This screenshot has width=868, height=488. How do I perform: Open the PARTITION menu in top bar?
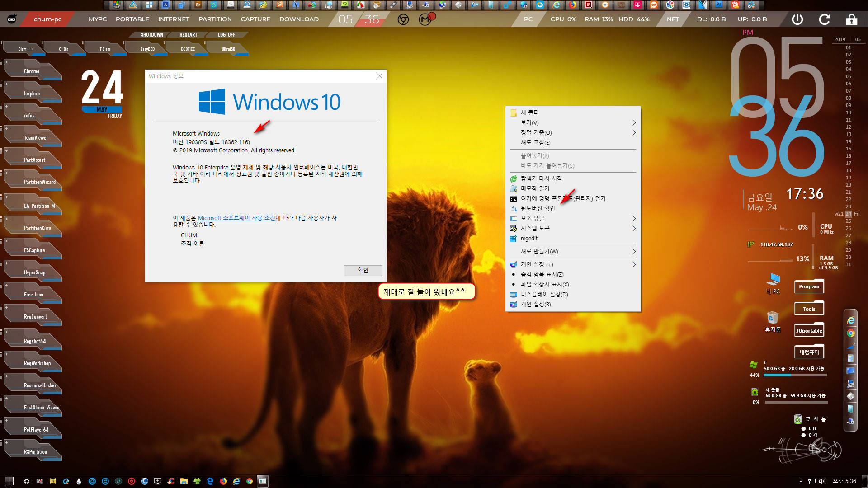click(215, 19)
